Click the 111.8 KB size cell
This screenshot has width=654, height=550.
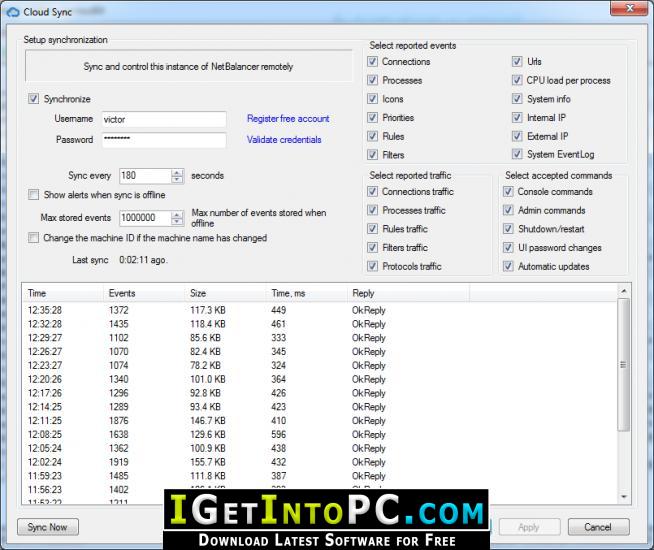tap(208, 476)
